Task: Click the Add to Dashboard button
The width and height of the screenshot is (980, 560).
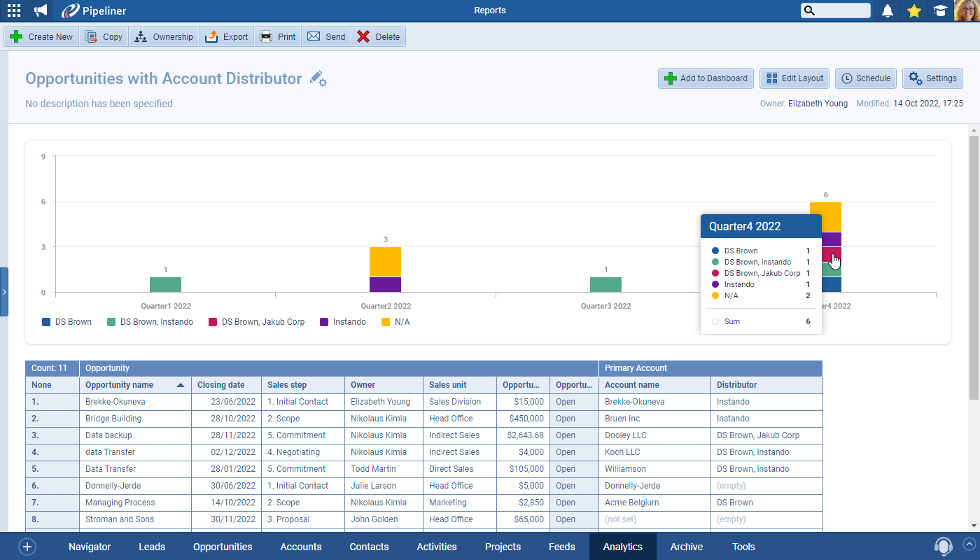Action: [x=706, y=78]
